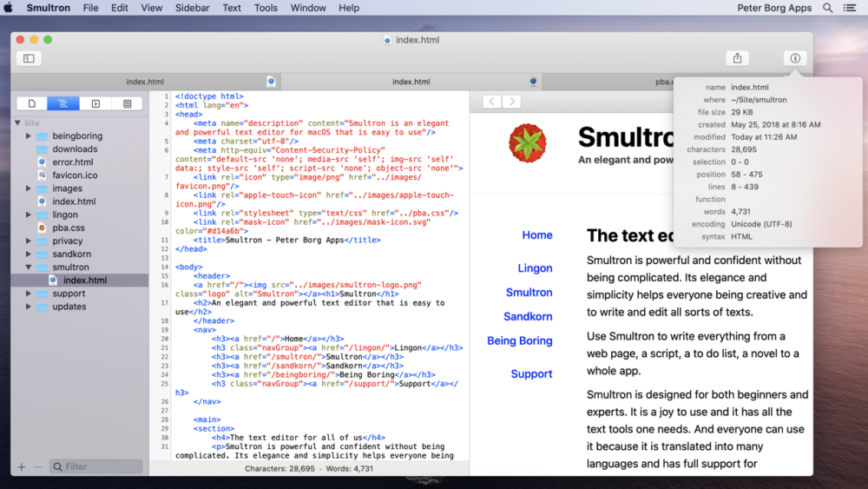Viewport: 868px width, 489px height.
Task: Switch to the pba.css tab
Action: 664,82
